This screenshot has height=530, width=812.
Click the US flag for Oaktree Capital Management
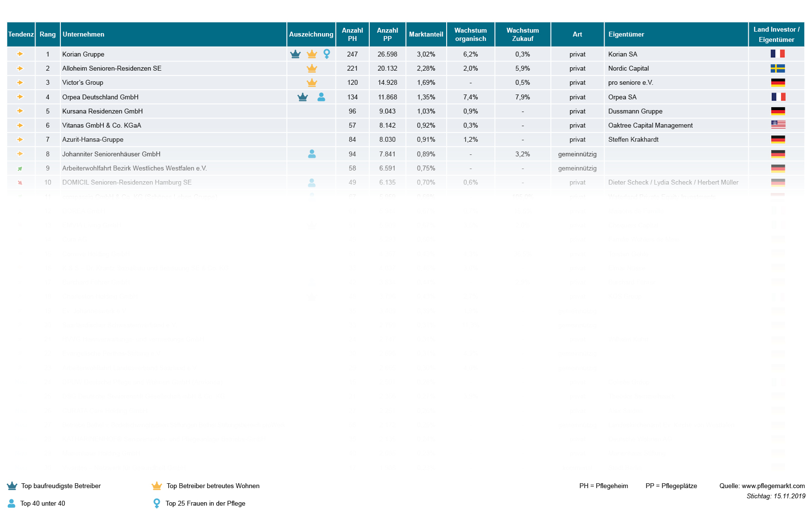pyautogui.click(x=778, y=125)
